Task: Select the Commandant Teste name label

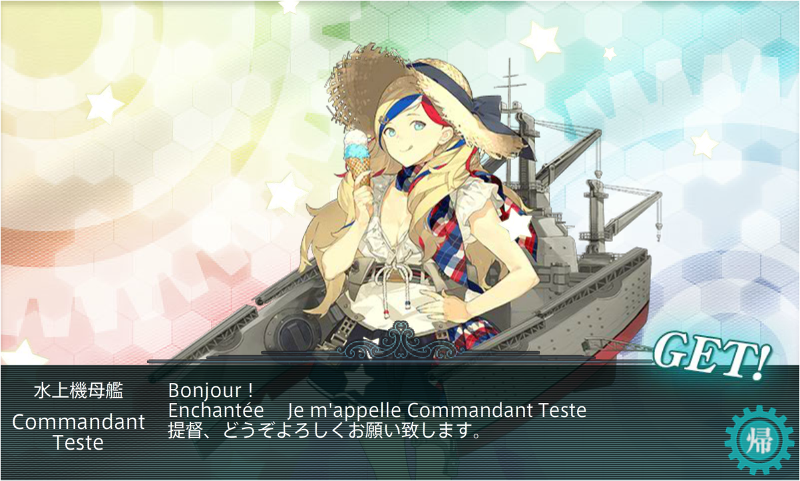Action: (x=78, y=432)
